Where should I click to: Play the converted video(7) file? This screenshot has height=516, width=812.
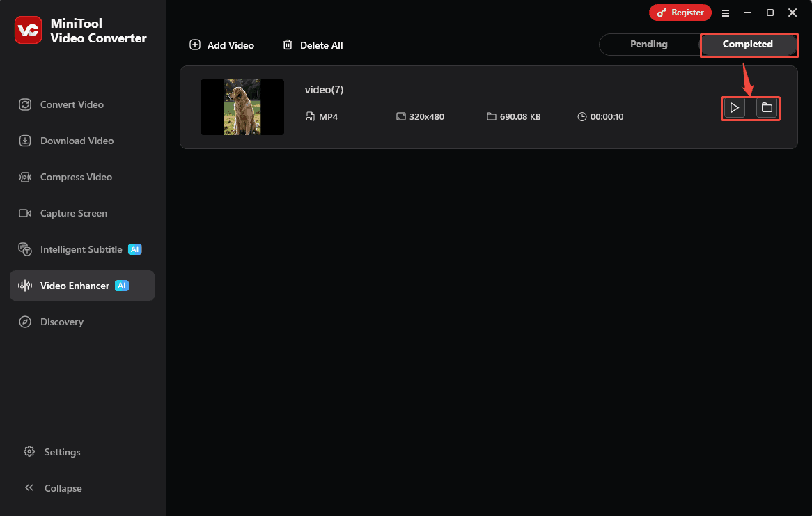734,108
